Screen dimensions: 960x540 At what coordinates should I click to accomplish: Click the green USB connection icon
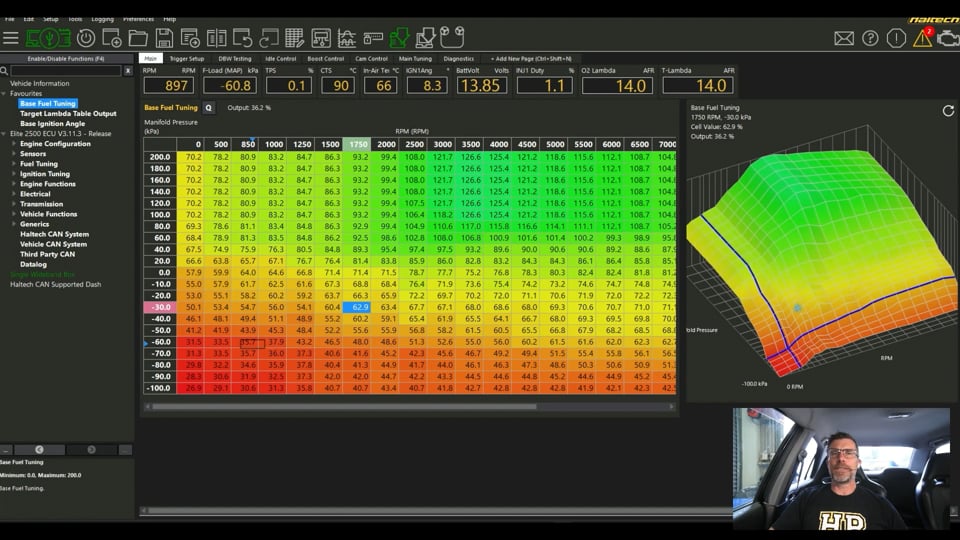(x=48, y=38)
